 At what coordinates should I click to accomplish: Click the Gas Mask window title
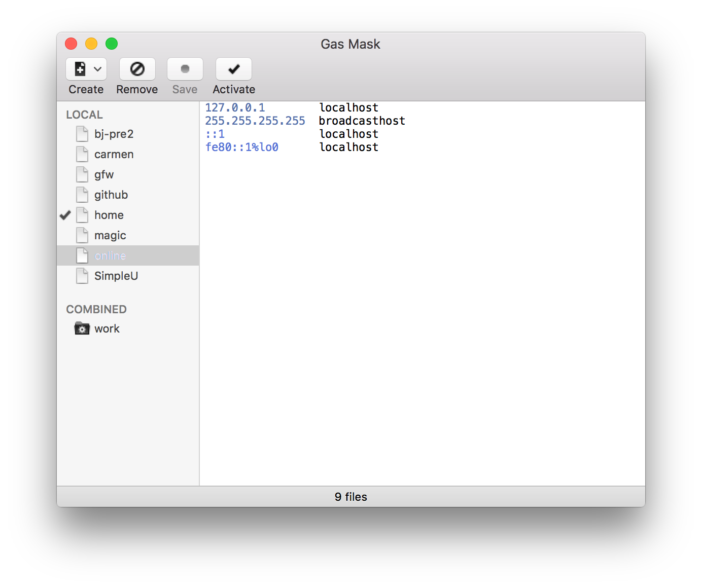[350, 44]
